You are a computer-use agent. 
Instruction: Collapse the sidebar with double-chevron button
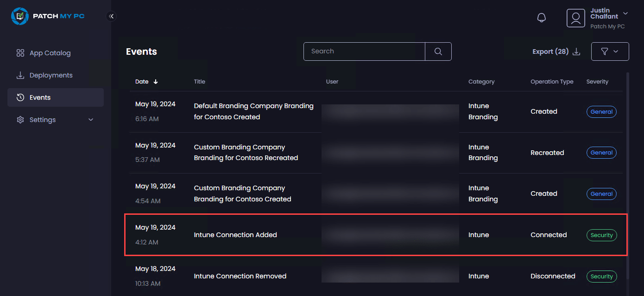[111, 16]
